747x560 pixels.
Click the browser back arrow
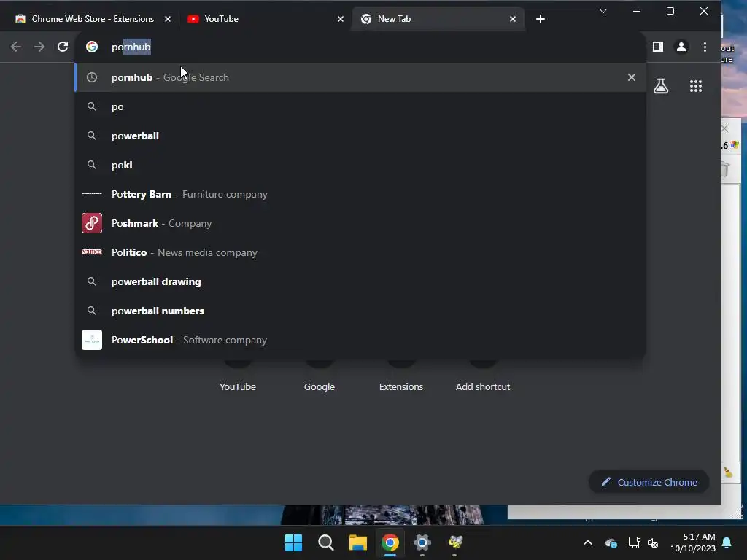click(16, 47)
